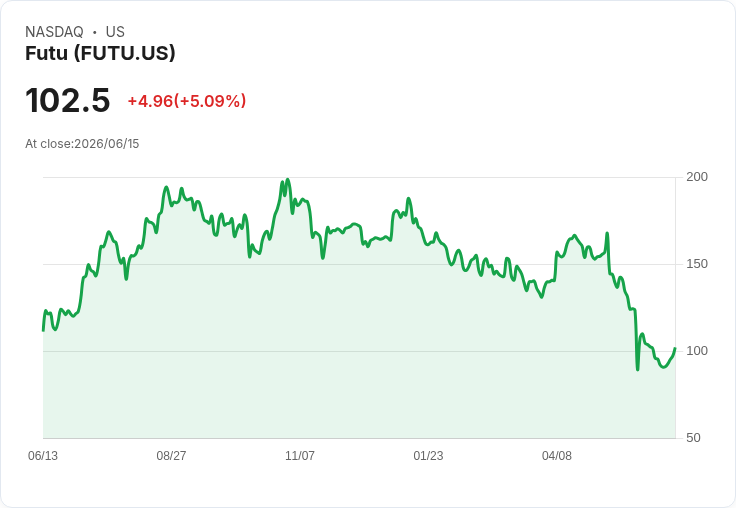The height and width of the screenshot is (508, 736).
Task: Select the 01/23 date on x-axis
Action: (x=428, y=455)
